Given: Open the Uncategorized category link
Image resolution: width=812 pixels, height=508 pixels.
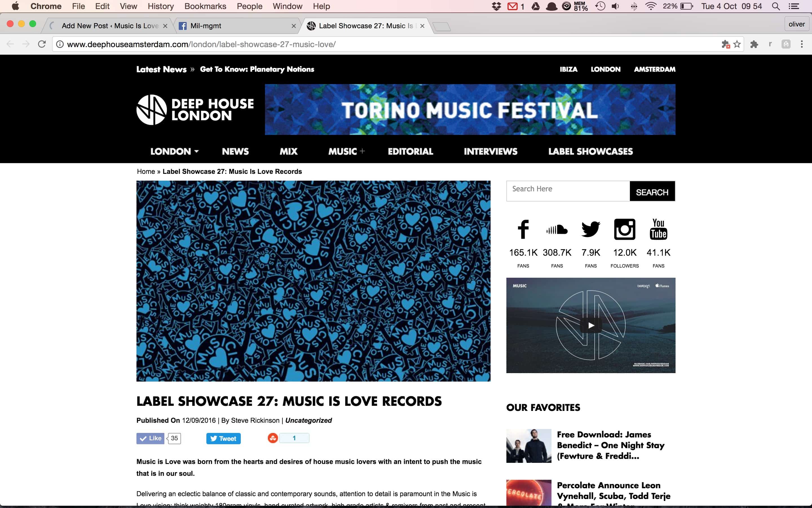Looking at the screenshot, I should point(308,420).
